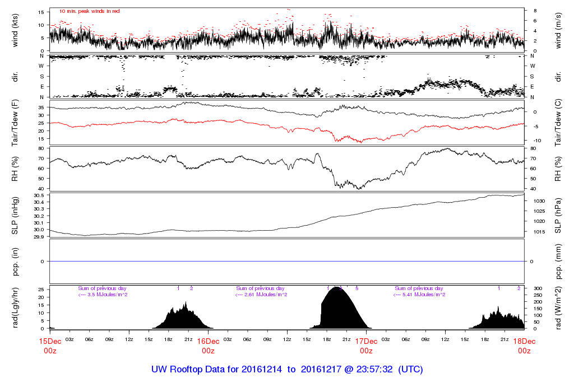Click the 5.41 MJoules/m^2 daily sum annotation
The height and width of the screenshot is (392, 574).
420,295
